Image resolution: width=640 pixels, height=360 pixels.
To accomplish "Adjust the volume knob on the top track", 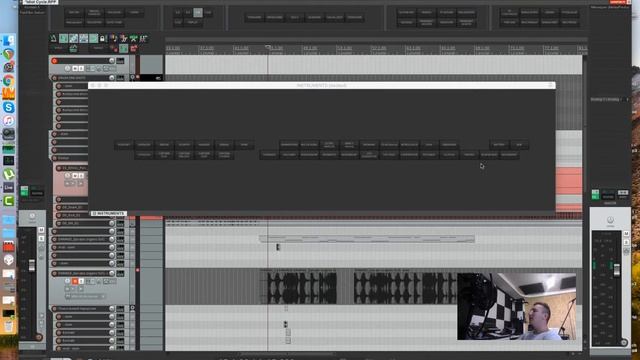I will point(111,60).
